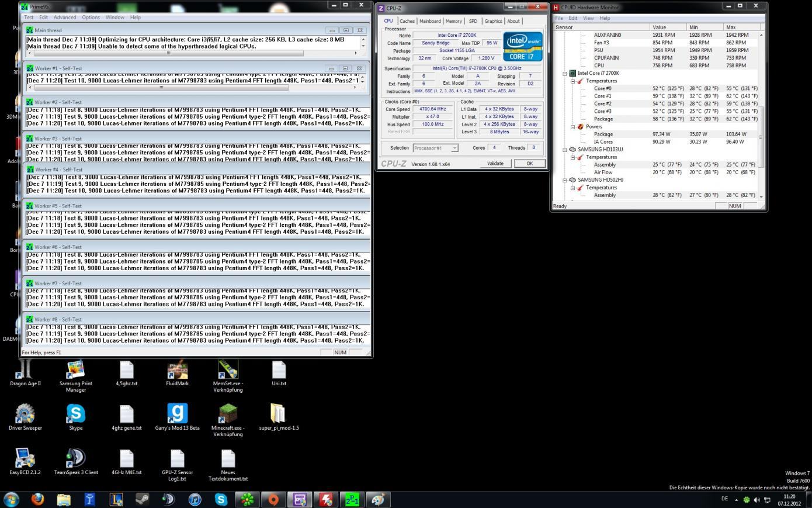Open the Windows Start menu orb
This screenshot has width=812, height=508.
(x=11, y=499)
